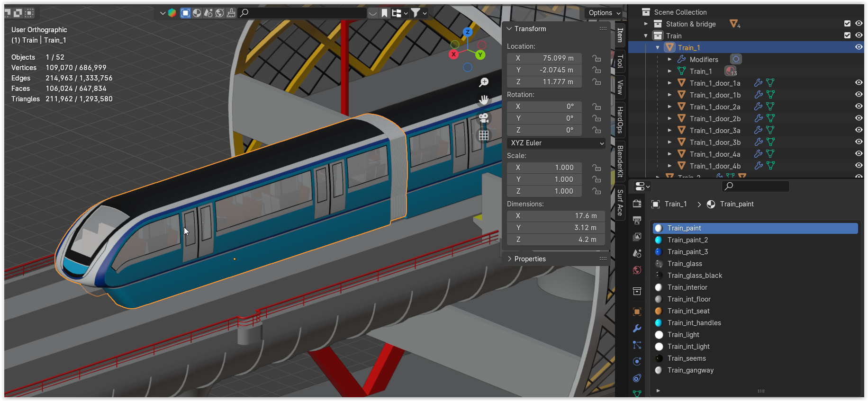
Task: Toggle camera view with camera gizmo
Action: [484, 118]
